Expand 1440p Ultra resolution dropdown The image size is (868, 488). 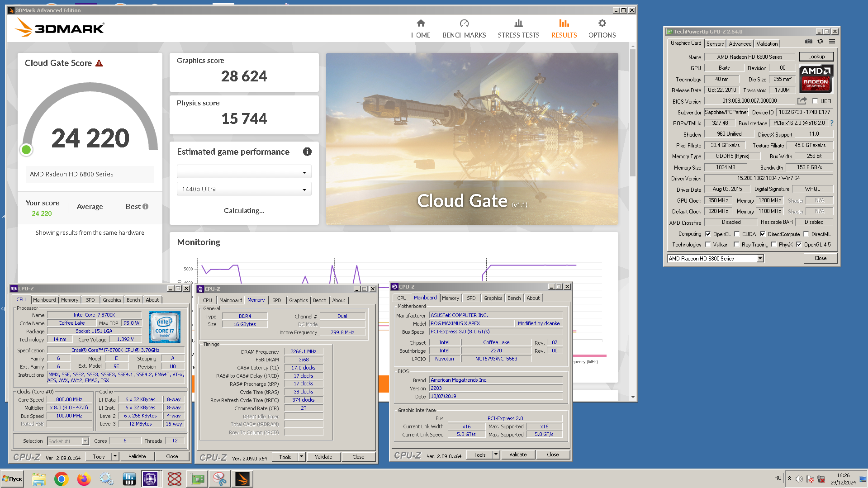244,189
